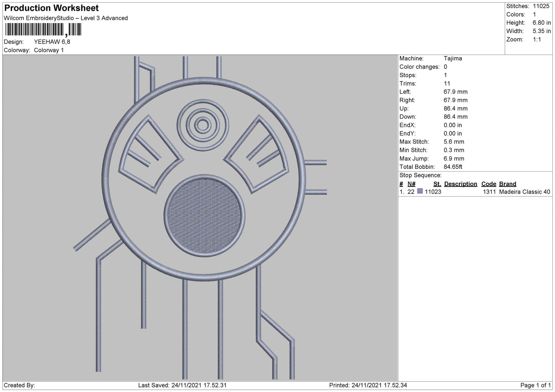The image size is (555, 392).
Task: Select the 'Production Worksheet' title
Action: pyautogui.click(x=51, y=8)
